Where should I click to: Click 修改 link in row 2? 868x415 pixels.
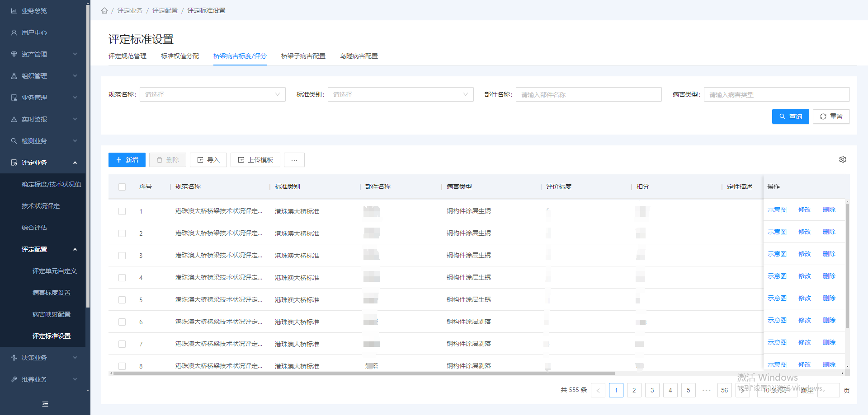pos(804,232)
